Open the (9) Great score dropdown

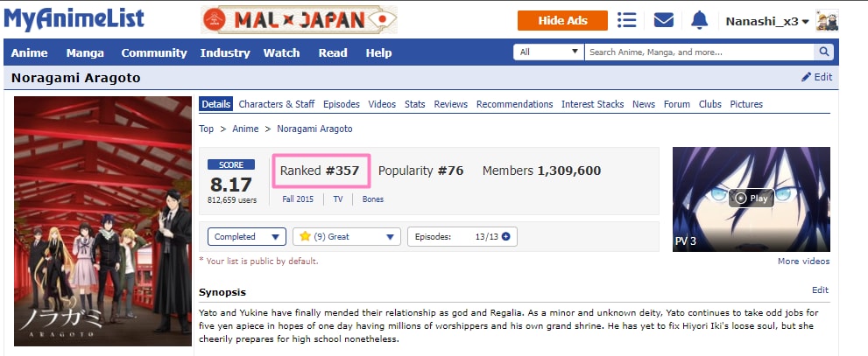coord(346,236)
